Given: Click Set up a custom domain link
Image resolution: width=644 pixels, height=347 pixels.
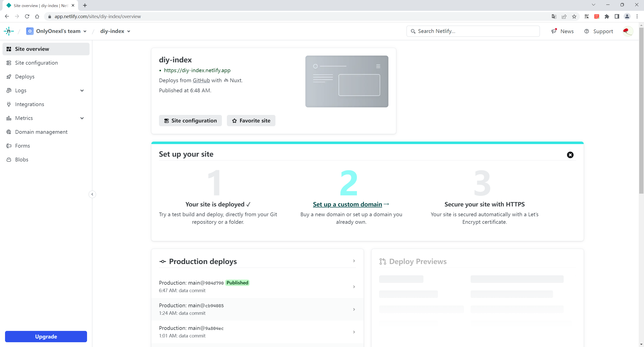Looking at the screenshot, I should (x=347, y=204).
